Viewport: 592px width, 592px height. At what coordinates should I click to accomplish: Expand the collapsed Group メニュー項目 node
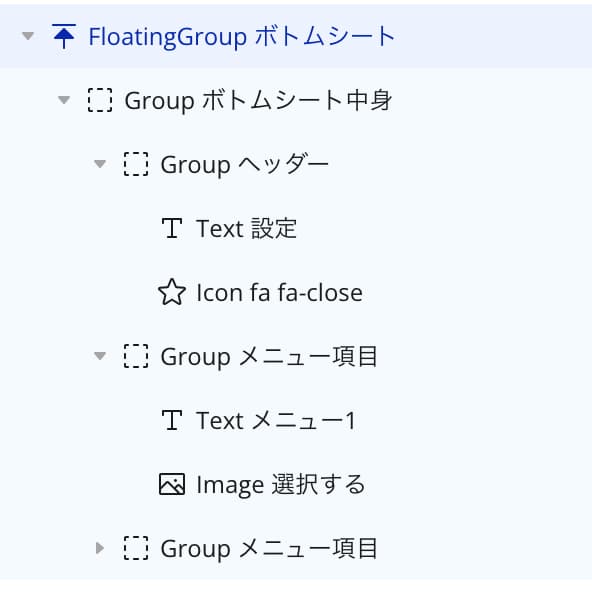tap(100, 548)
